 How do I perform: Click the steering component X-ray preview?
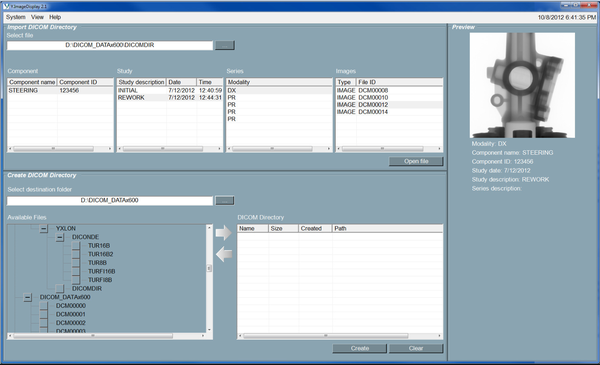tap(522, 85)
